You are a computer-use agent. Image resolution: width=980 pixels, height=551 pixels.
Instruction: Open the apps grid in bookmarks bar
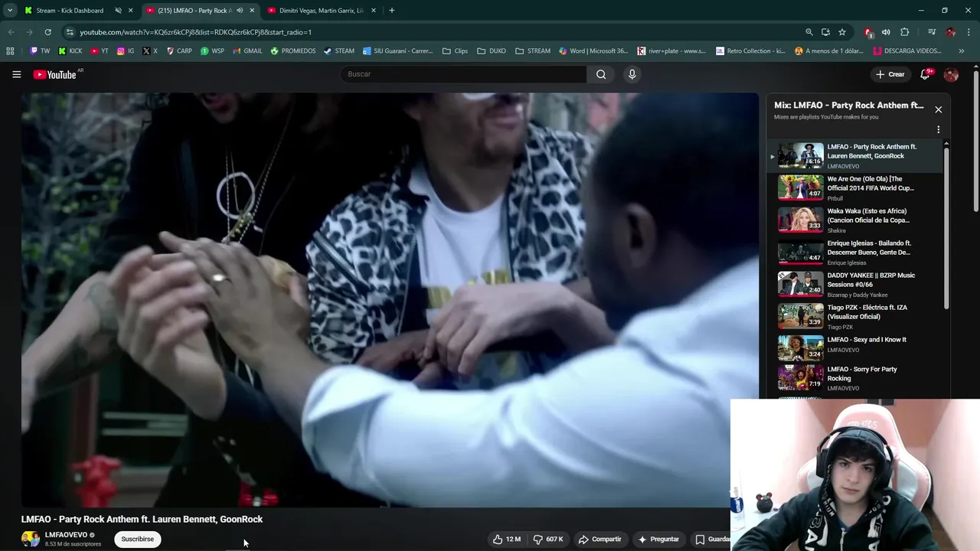coord(10,51)
